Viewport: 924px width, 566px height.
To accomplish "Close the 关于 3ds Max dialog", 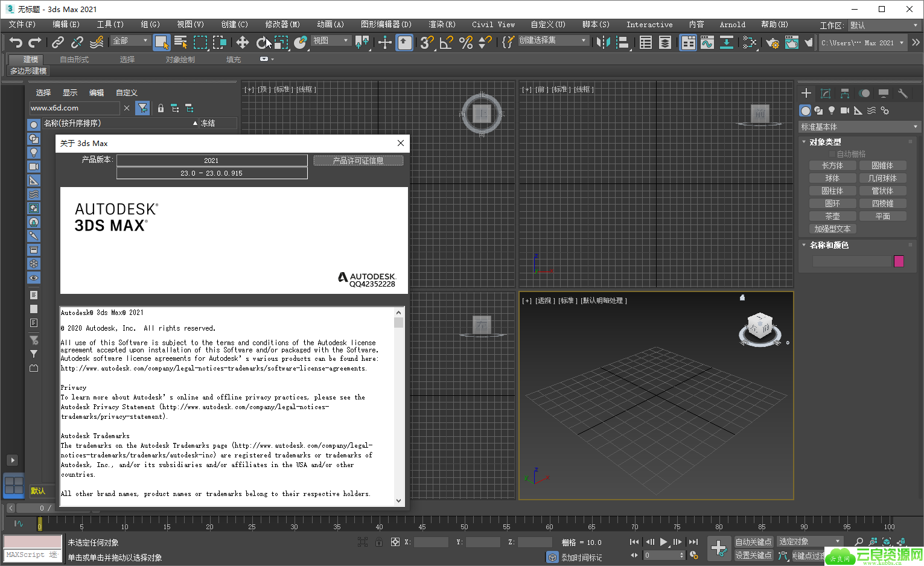I will click(x=401, y=143).
